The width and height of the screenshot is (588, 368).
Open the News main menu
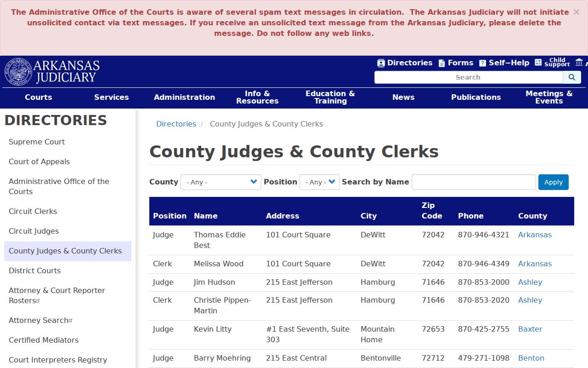[403, 98]
